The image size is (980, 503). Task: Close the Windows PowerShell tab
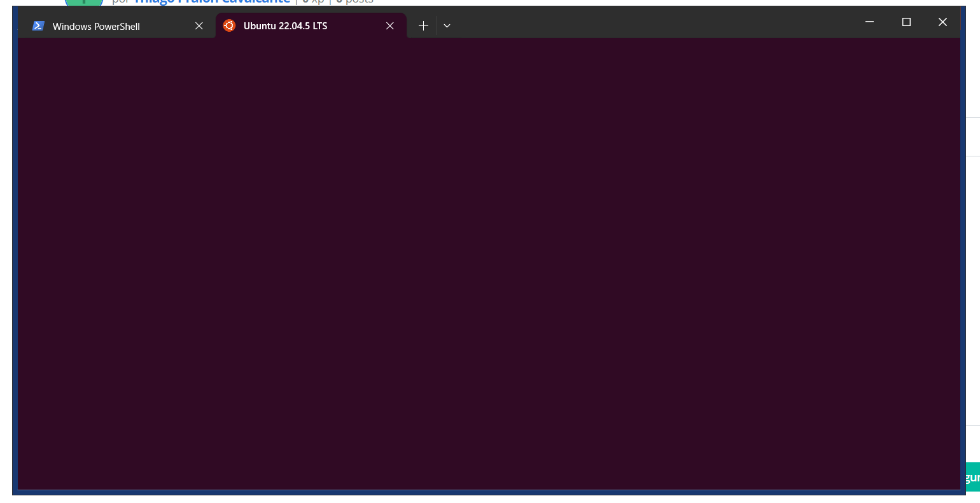[x=199, y=26]
